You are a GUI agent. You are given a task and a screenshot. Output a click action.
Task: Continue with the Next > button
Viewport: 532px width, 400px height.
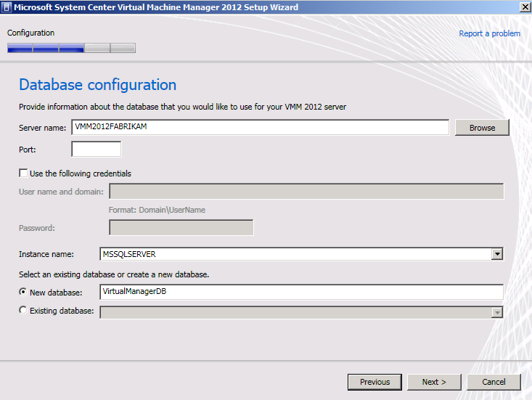tap(434, 382)
